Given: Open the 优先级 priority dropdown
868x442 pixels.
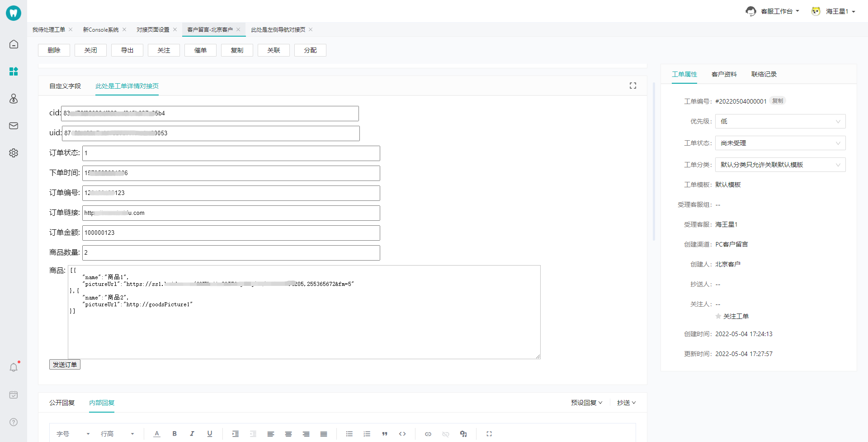Looking at the screenshot, I should point(780,121).
